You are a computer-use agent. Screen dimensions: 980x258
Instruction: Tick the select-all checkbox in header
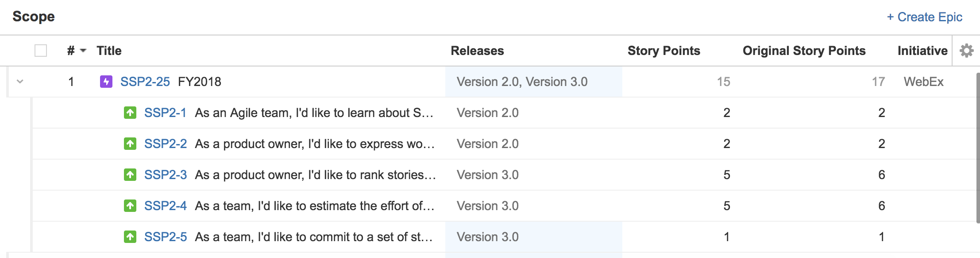point(41,51)
